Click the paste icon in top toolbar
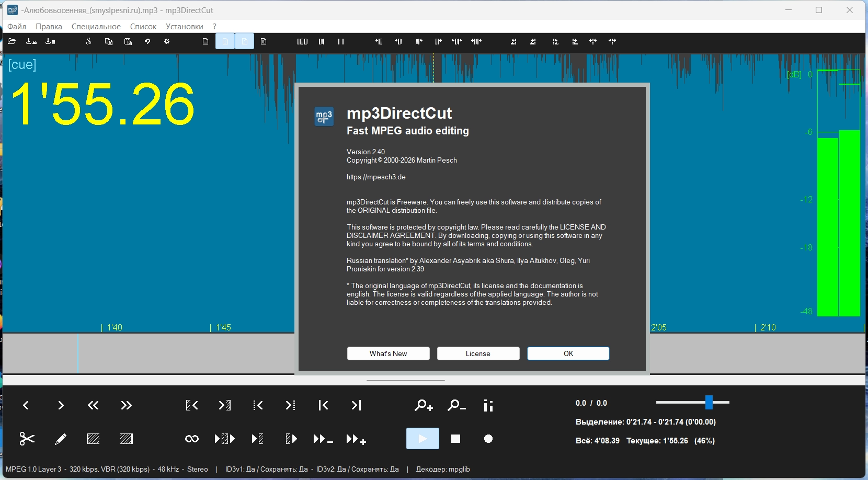 pos(128,41)
